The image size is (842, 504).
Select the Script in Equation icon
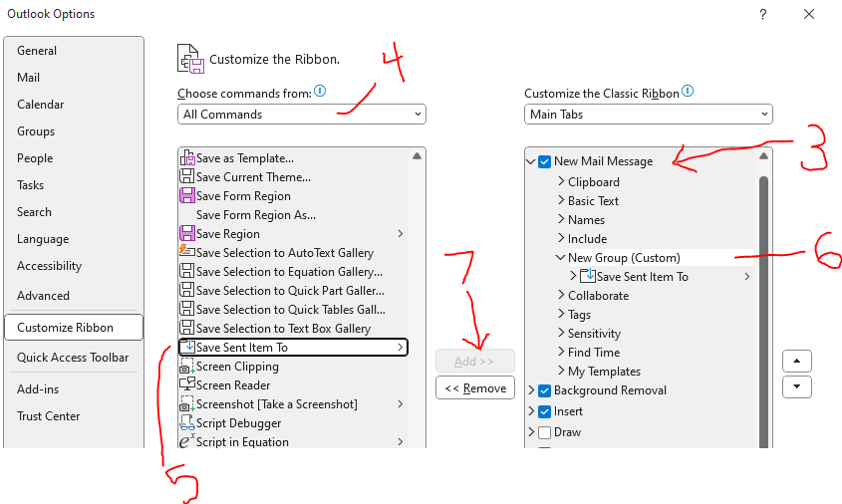pos(187,441)
